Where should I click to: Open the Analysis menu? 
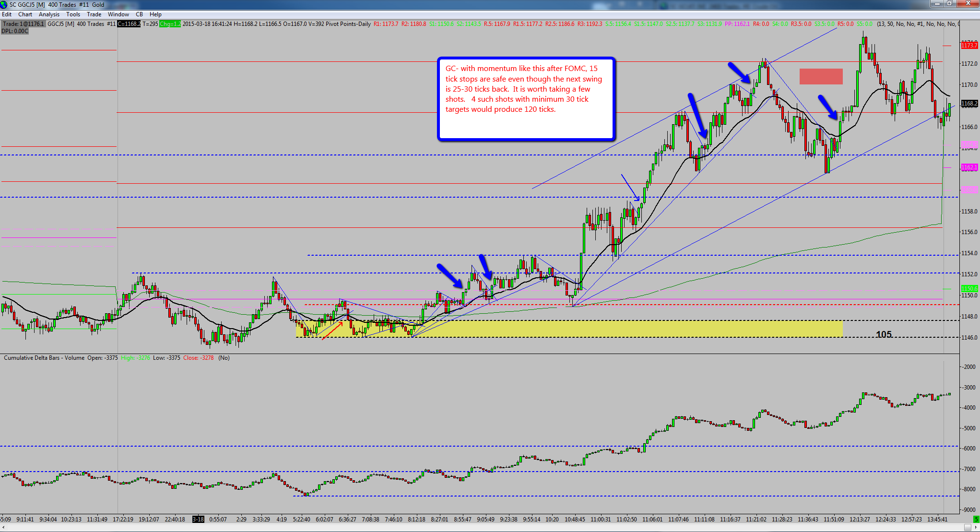[x=49, y=14]
